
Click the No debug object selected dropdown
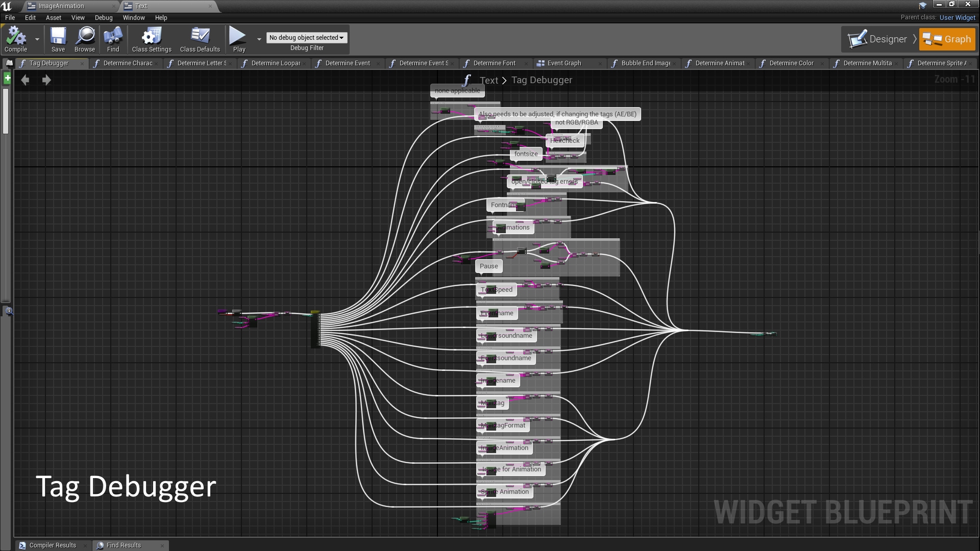(306, 37)
